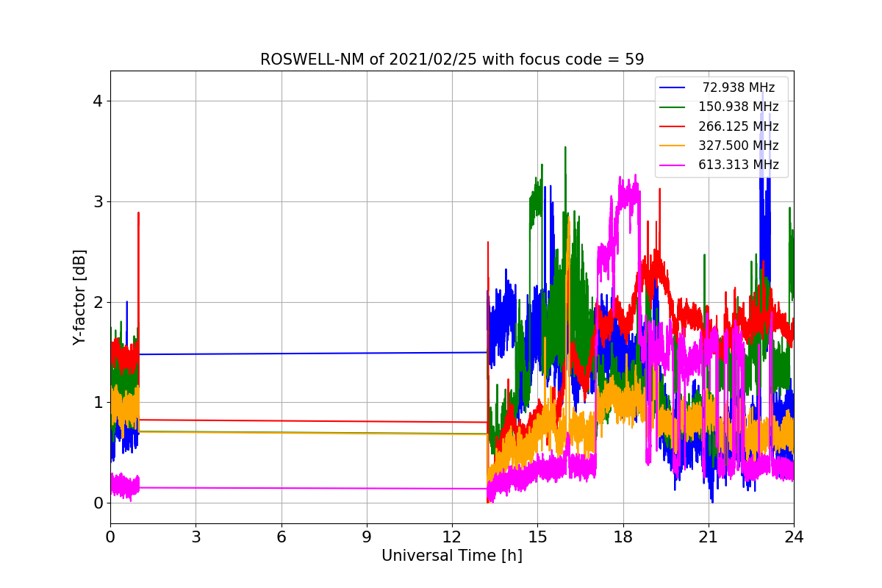Select the blue line swatch in legend

coord(673,88)
